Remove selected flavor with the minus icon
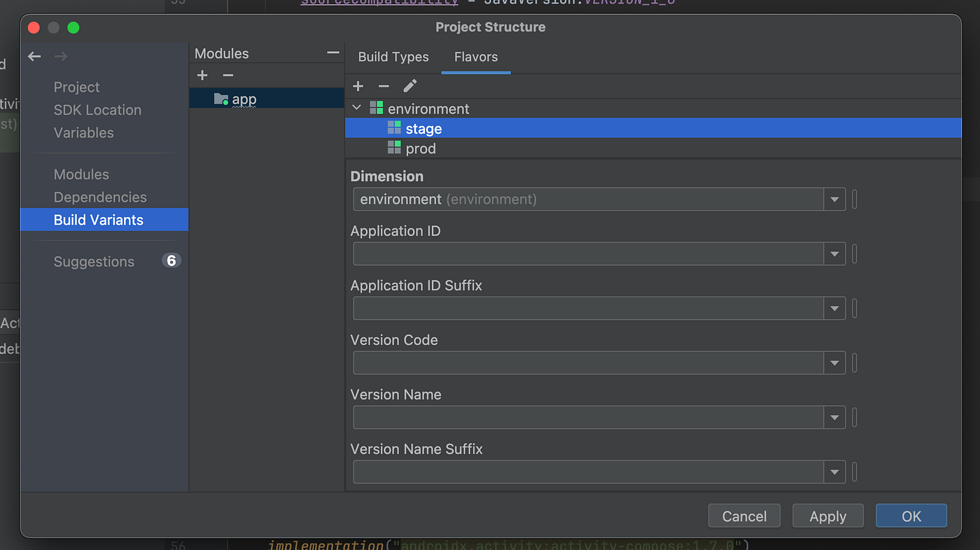Screen dimensions: 980x550 pos(384,86)
